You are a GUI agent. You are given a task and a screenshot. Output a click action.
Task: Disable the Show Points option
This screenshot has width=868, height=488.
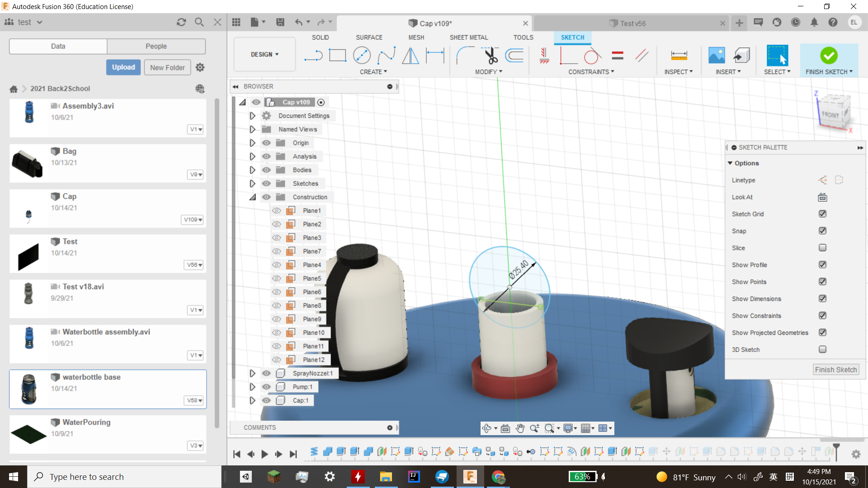(x=822, y=282)
